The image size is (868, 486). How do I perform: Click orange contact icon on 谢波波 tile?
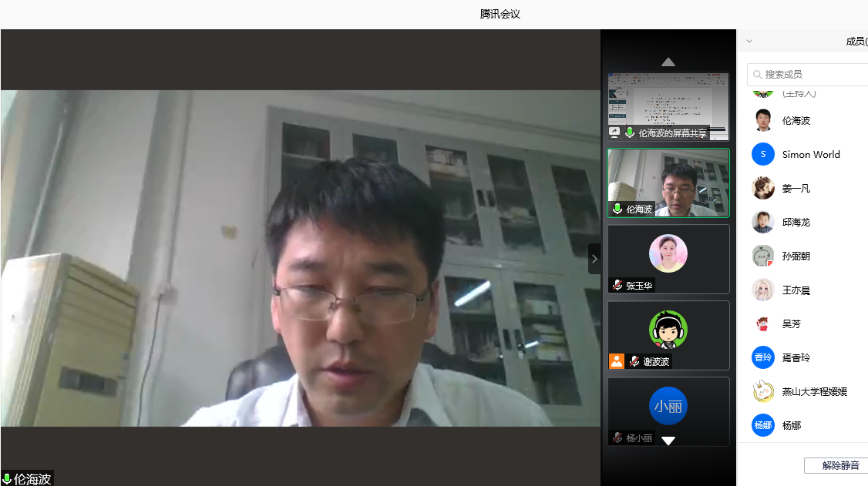tap(616, 361)
